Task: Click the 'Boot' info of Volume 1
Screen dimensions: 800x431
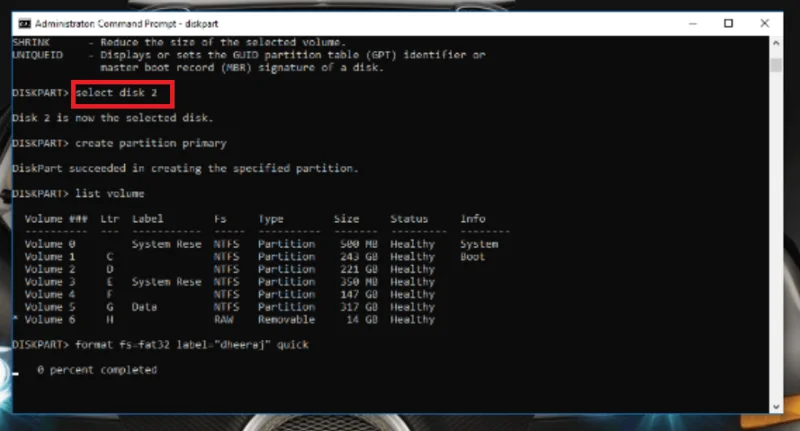Action: pyautogui.click(x=472, y=257)
